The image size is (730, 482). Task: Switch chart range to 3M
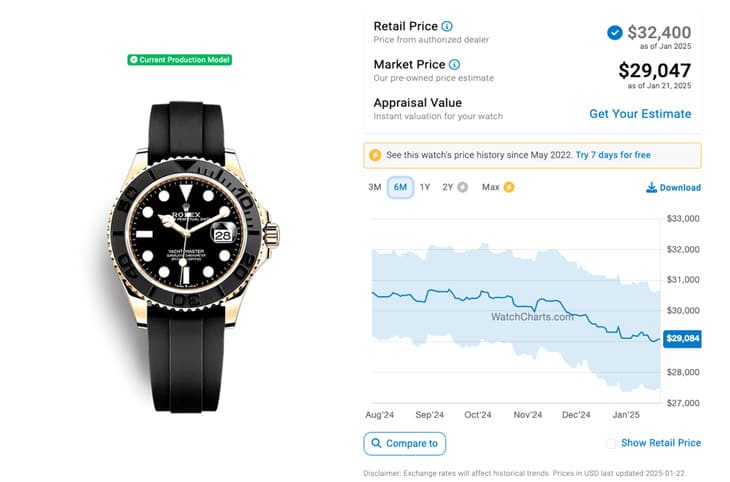click(375, 187)
